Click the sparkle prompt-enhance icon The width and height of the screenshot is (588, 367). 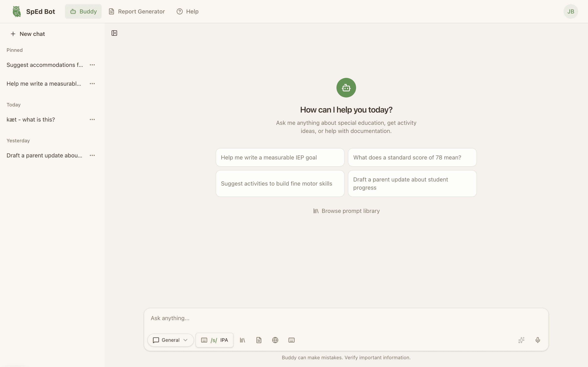coord(521,340)
